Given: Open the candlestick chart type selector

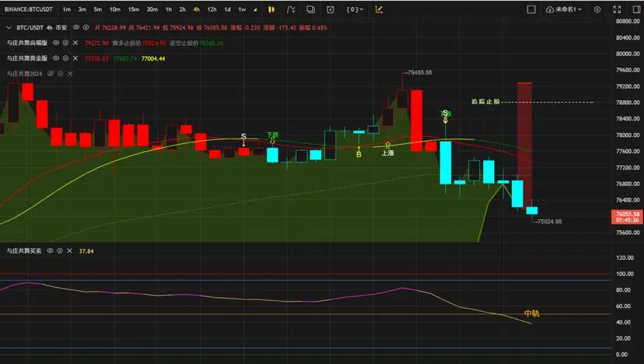Looking at the screenshot, I should point(271,9).
